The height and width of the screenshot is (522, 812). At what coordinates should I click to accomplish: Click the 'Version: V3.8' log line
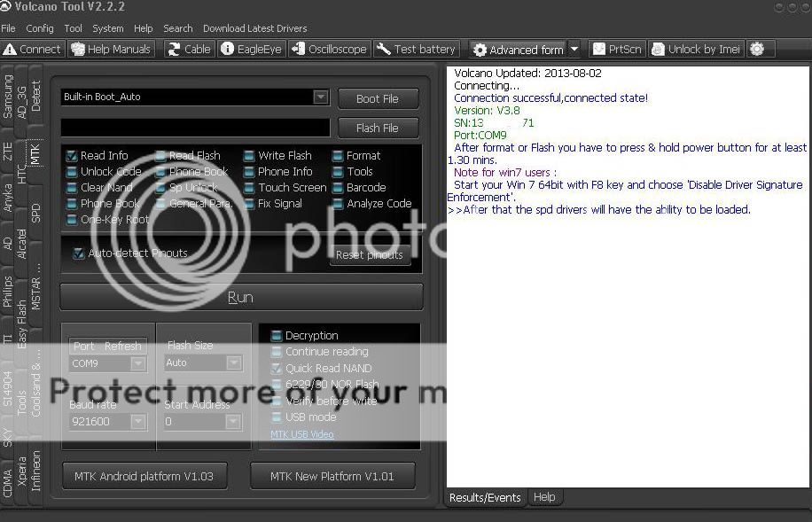(x=487, y=110)
